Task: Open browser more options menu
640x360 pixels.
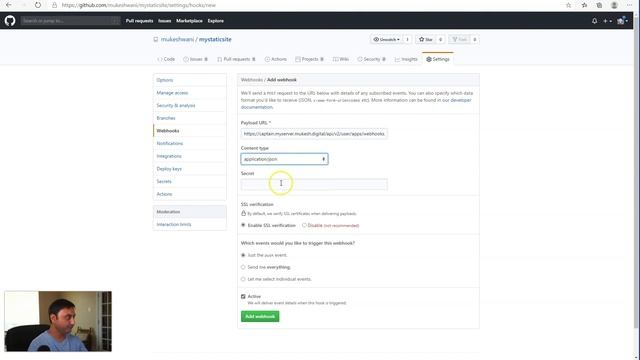Action: pyautogui.click(x=629, y=5)
